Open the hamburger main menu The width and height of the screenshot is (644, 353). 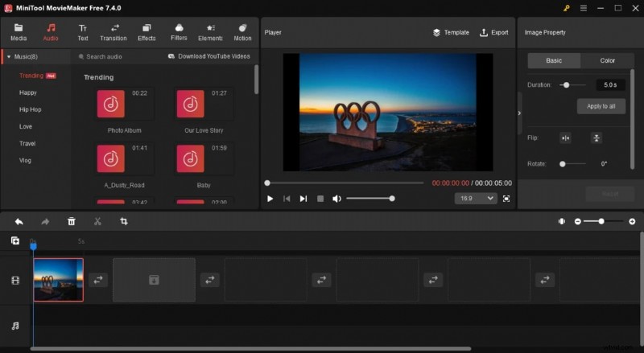pyautogui.click(x=583, y=8)
